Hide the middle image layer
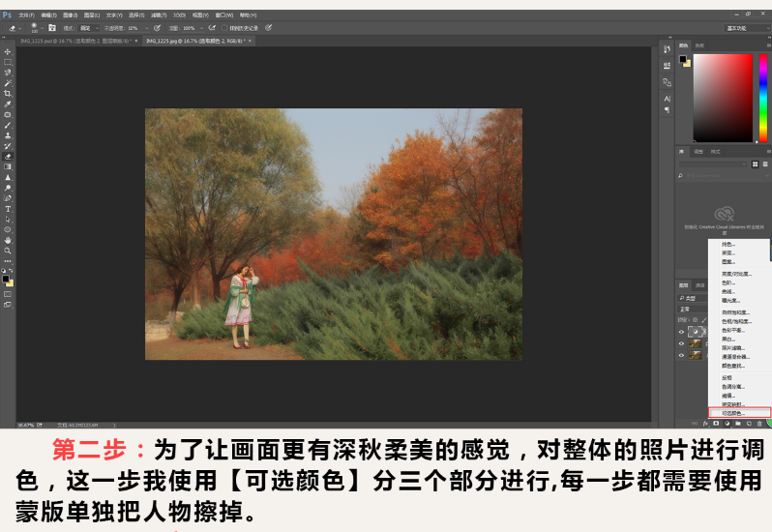Screen dimensions: 772x532 point(681,343)
